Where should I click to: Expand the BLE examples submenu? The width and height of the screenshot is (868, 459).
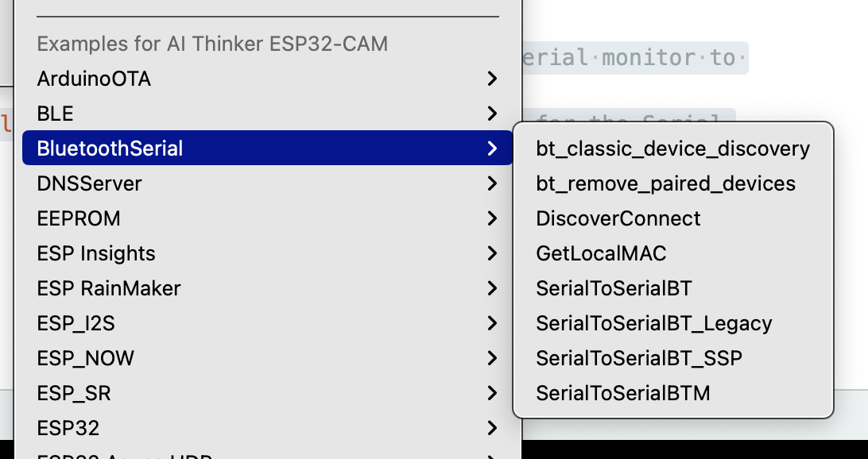coord(56,114)
